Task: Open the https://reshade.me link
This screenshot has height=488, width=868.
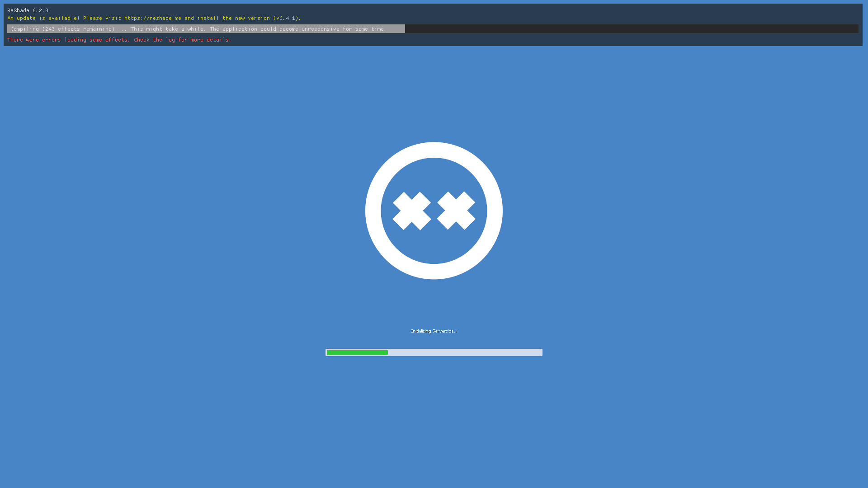Action: click(x=152, y=18)
